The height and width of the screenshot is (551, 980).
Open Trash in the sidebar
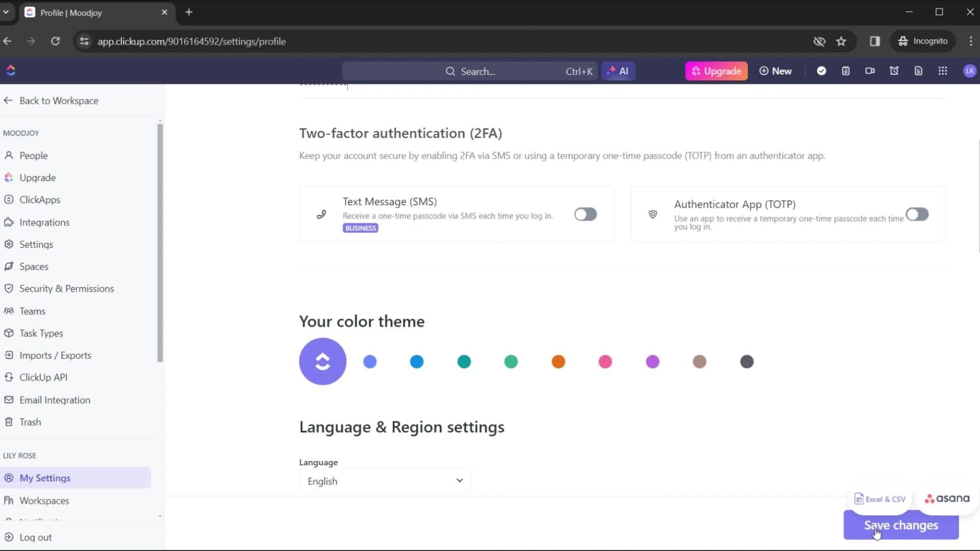[x=30, y=422]
